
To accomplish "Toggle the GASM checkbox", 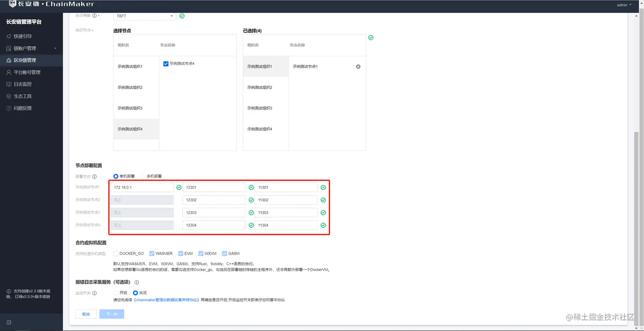I will [224, 253].
